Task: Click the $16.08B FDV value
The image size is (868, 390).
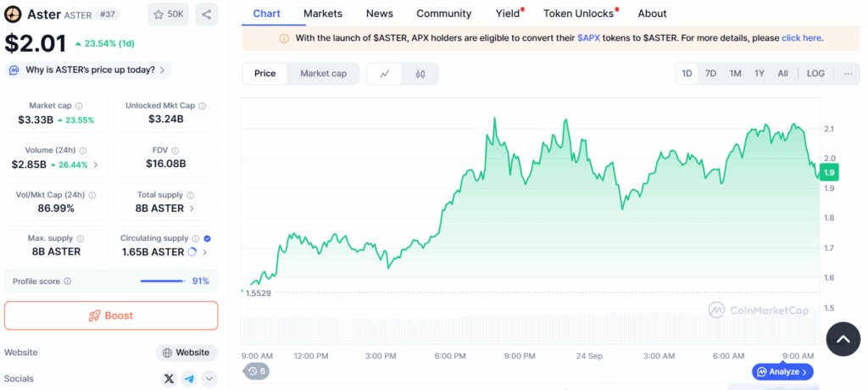Action: (165, 164)
